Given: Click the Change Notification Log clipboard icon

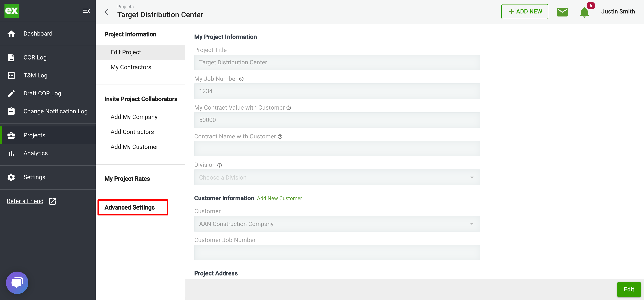Looking at the screenshot, I should pos(11,111).
